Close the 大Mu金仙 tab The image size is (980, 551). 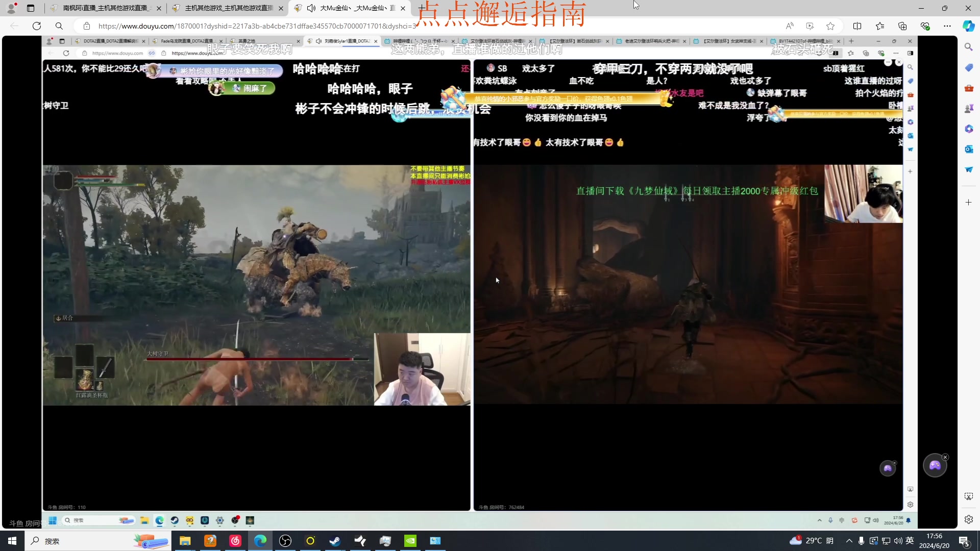coord(403,8)
